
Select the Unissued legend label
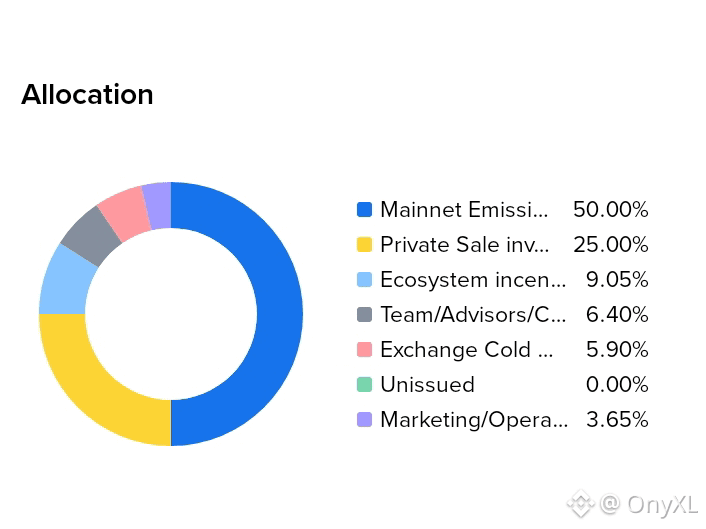point(427,385)
